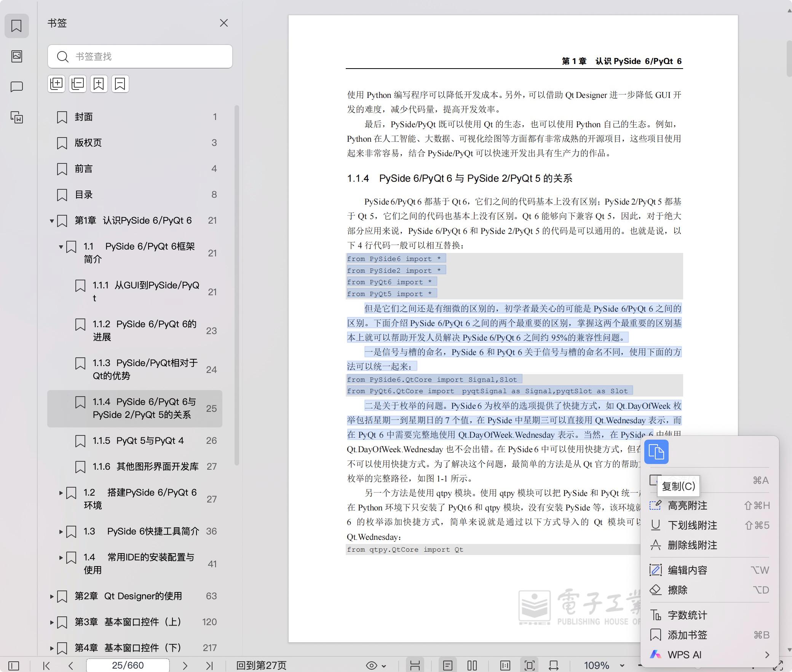
Task: Collapse all bookmarks in the panel
Action: point(78,84)
